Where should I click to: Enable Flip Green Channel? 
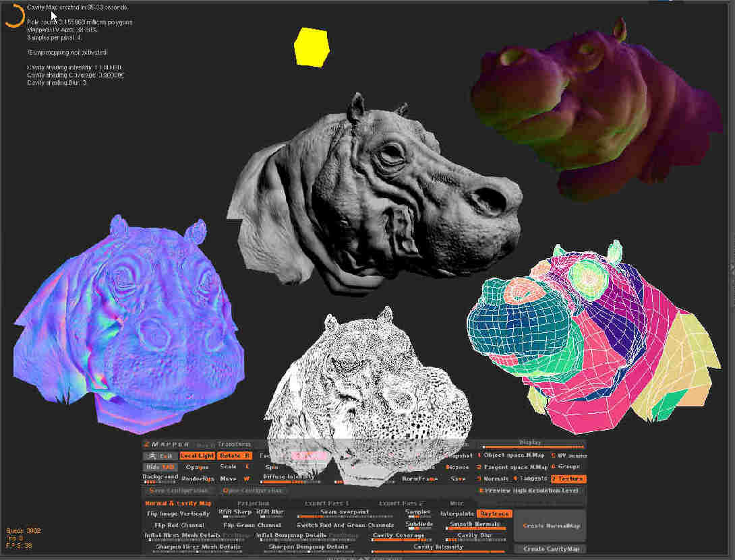pyautogui.click(x=252, y=526)
